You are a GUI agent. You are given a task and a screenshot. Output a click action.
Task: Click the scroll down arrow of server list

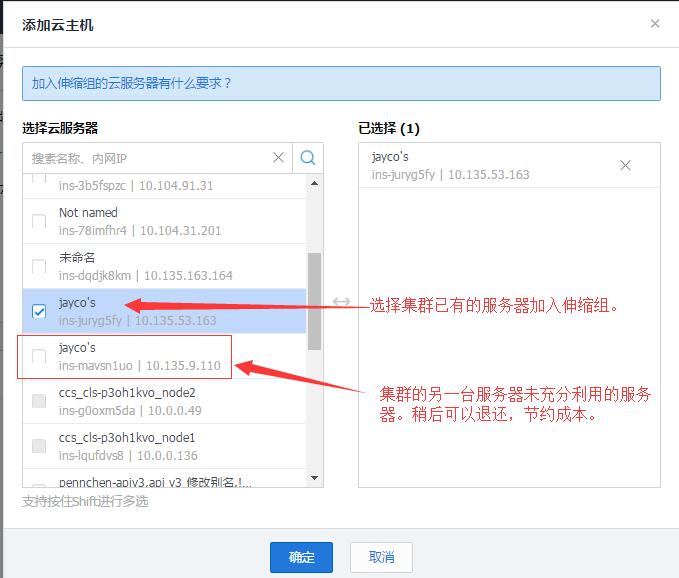[315, 478]
